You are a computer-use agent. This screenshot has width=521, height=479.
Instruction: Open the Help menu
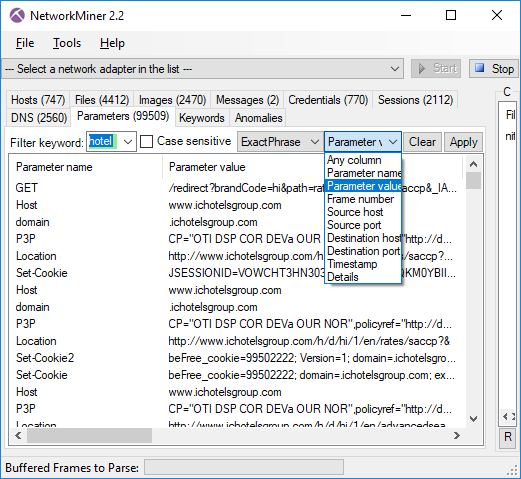112,43
